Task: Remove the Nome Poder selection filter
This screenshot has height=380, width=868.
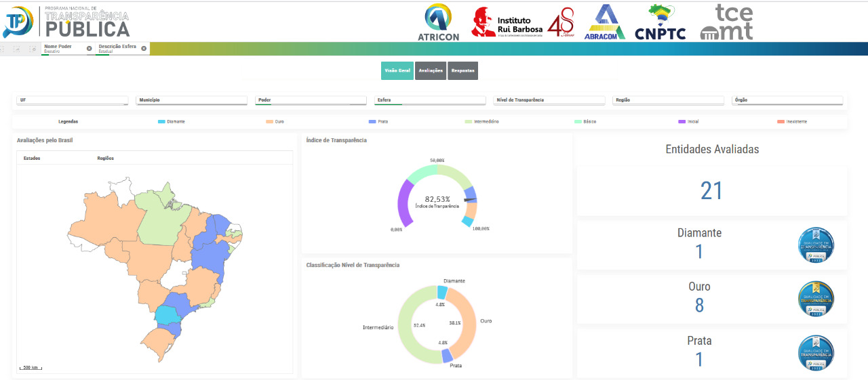Action: click(x=89, y=48)
